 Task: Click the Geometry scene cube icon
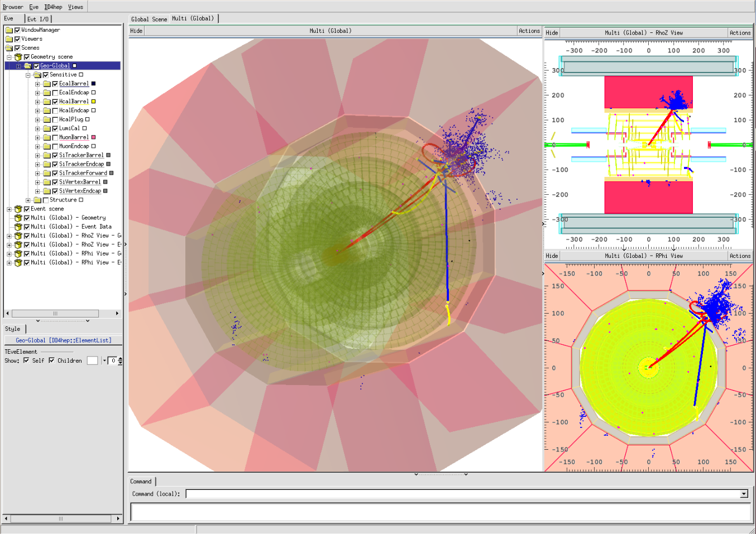(x=18, y=57)
